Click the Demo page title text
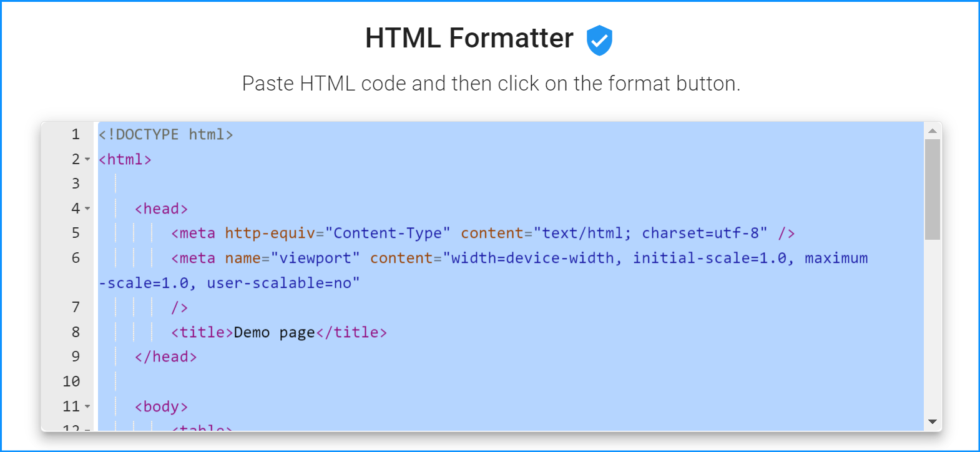This screenshot has width=980, height=452. click(273, 332)
